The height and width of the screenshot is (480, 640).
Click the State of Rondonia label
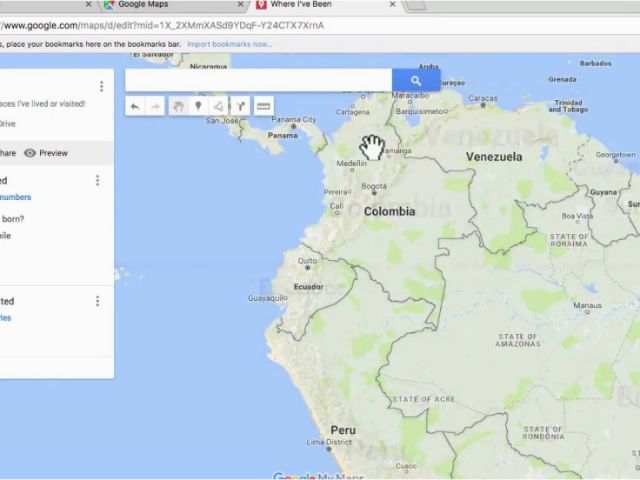click(x=543, y=433)
